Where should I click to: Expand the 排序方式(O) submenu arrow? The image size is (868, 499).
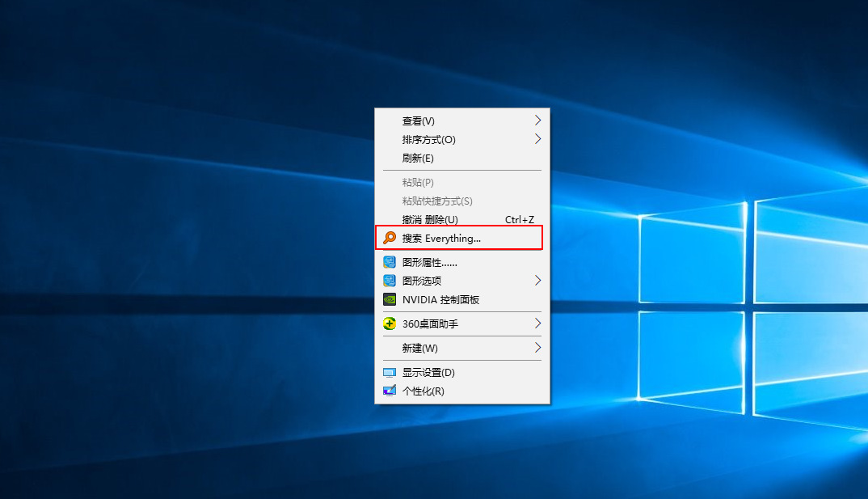[x=537, y=139]
